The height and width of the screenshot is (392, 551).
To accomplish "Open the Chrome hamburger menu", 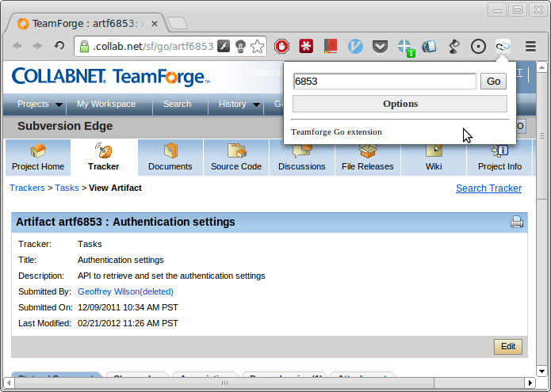I will pos(530,46).
